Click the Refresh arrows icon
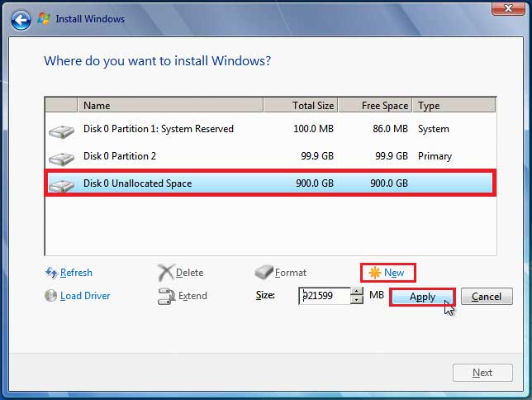The width and height of the screenshot is (532, 400). [51, 273]
